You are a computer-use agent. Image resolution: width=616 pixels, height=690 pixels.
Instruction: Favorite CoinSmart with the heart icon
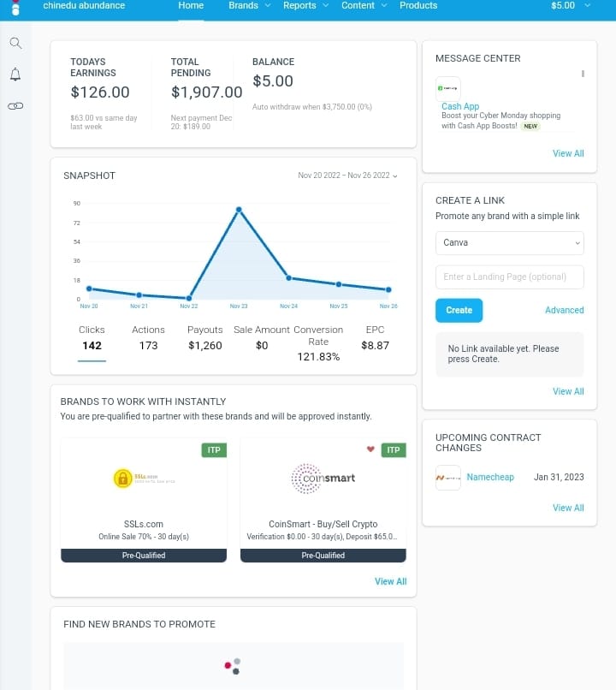370,449
